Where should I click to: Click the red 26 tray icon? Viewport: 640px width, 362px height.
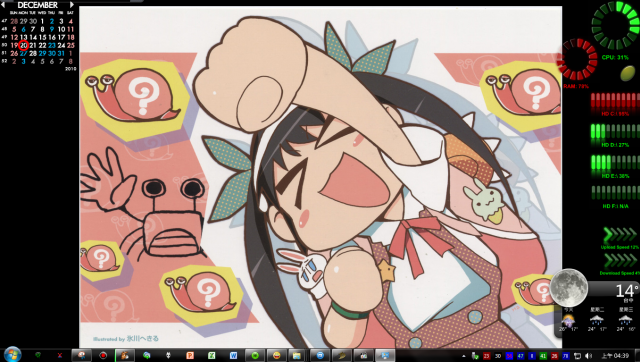point(554,356)
